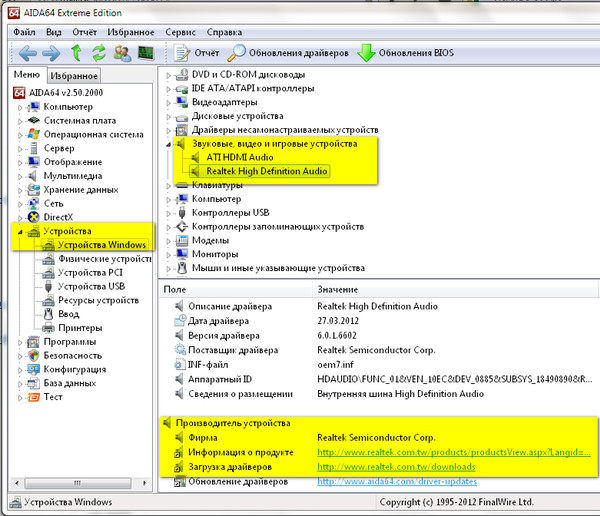Image resolution: width=600 pixels, height=516 pixels.
Task: Select Видеоадаптеры icon in device list
Action: coord(182,102)
